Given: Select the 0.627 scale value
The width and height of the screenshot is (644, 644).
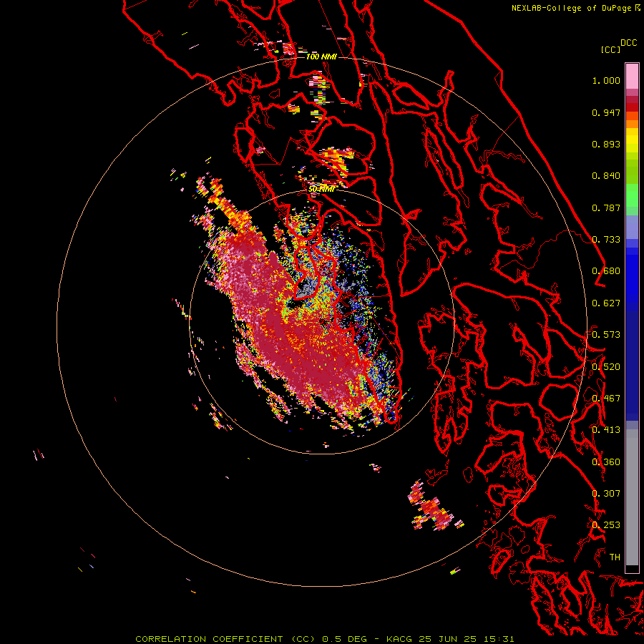Looking at the screenshot, I should 606,303.
